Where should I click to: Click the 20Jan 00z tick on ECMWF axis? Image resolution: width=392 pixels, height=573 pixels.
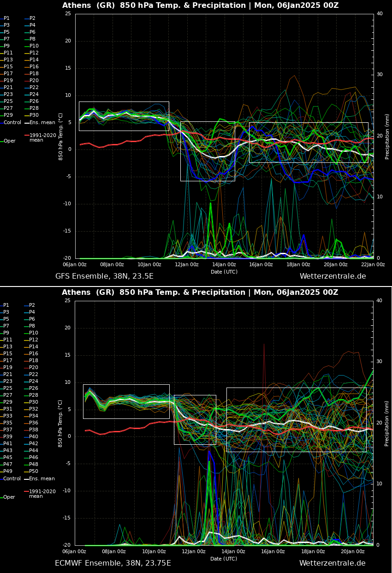[352, 552]
